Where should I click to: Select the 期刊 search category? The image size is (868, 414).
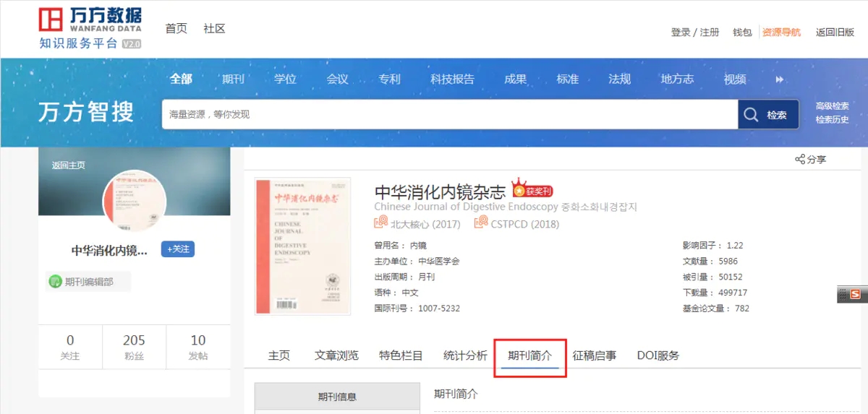233,79
